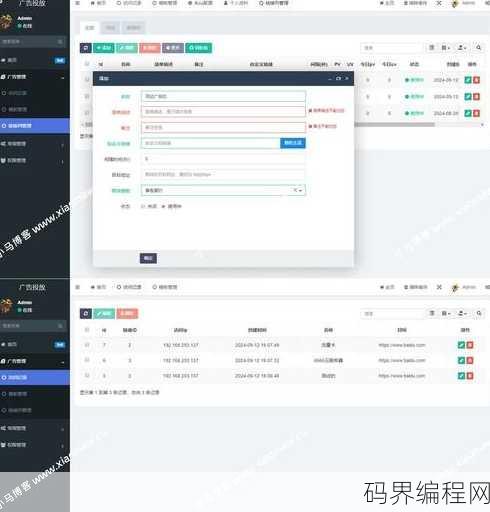Clear the selected value with x in Add dialog select
This screenshot has height=512, width=490.
tap(295, 190)
